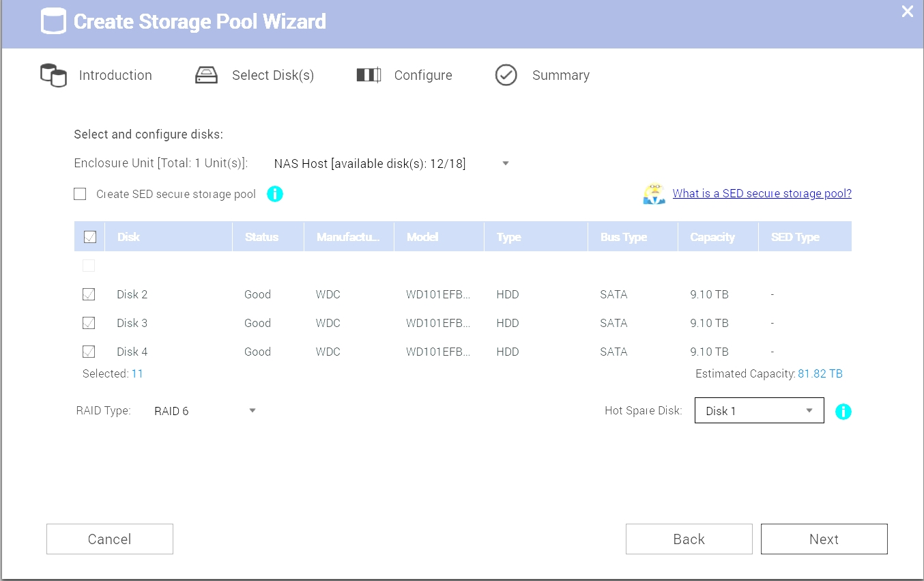Select the Capacity column header
924x581 pixels.
[712, 236]
